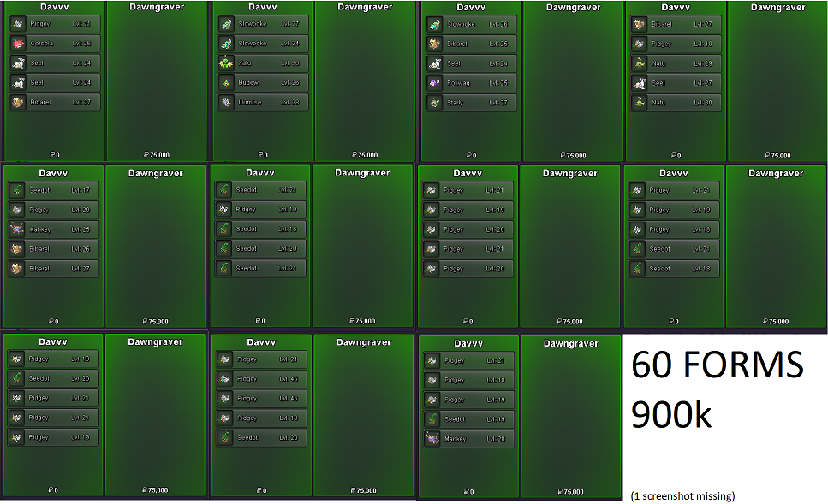The width and height of the screenshot is (828, 504).
Task: Click the Mankey Lvl. 28 icon
Action: 432,439
